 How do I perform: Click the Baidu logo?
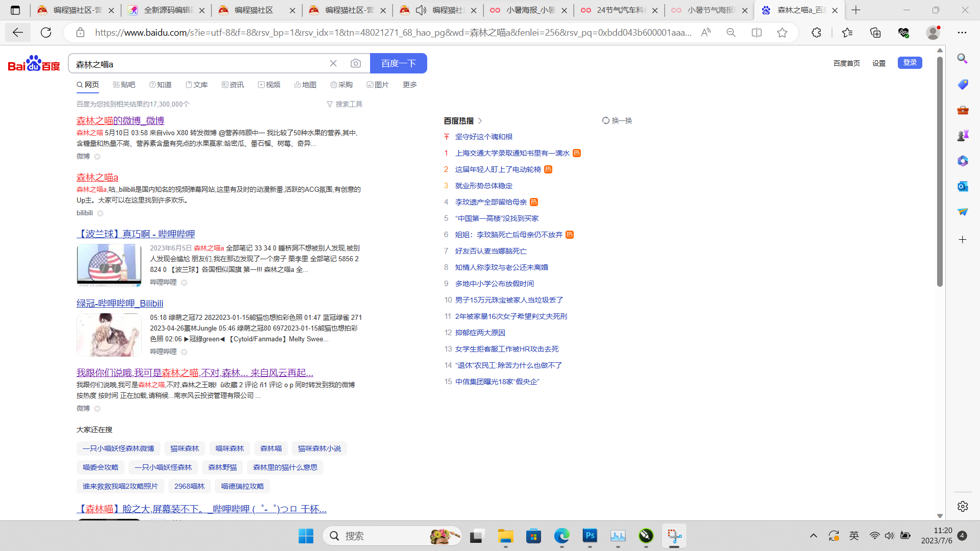click(x=34, y=64)
